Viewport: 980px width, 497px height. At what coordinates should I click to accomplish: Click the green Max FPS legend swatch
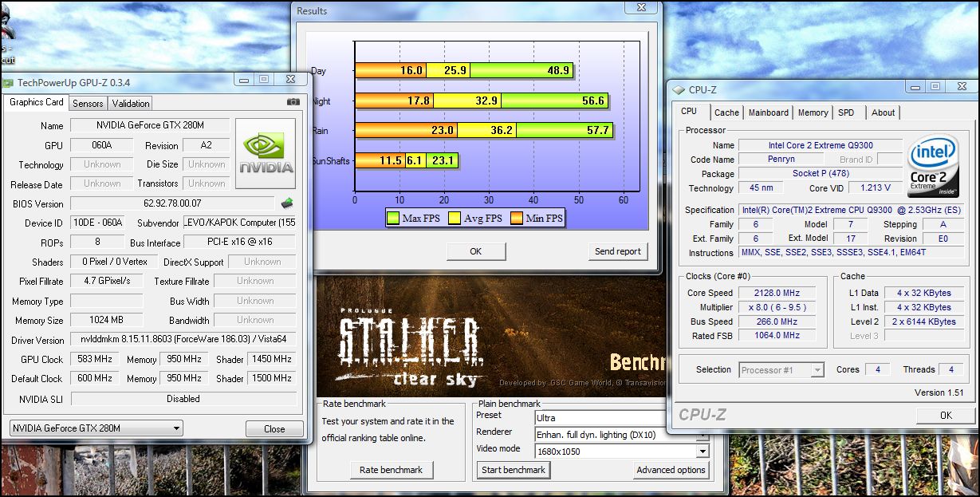393,217
